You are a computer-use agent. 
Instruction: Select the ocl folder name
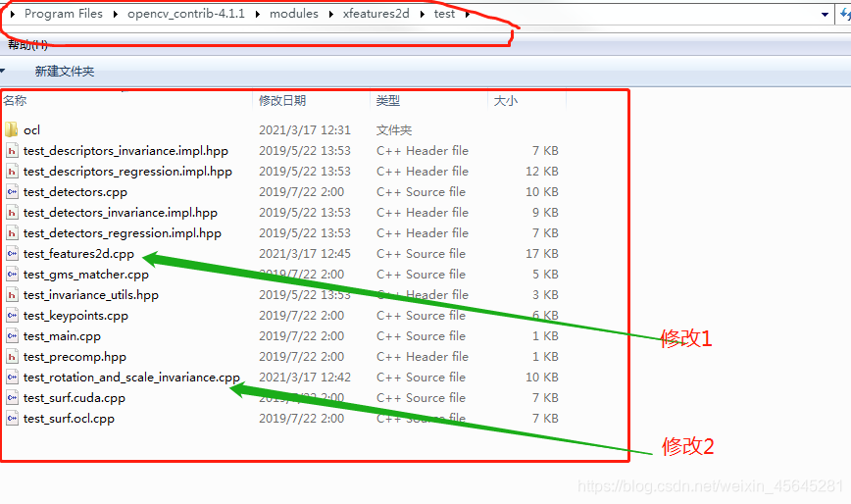[x=31, y=130]
